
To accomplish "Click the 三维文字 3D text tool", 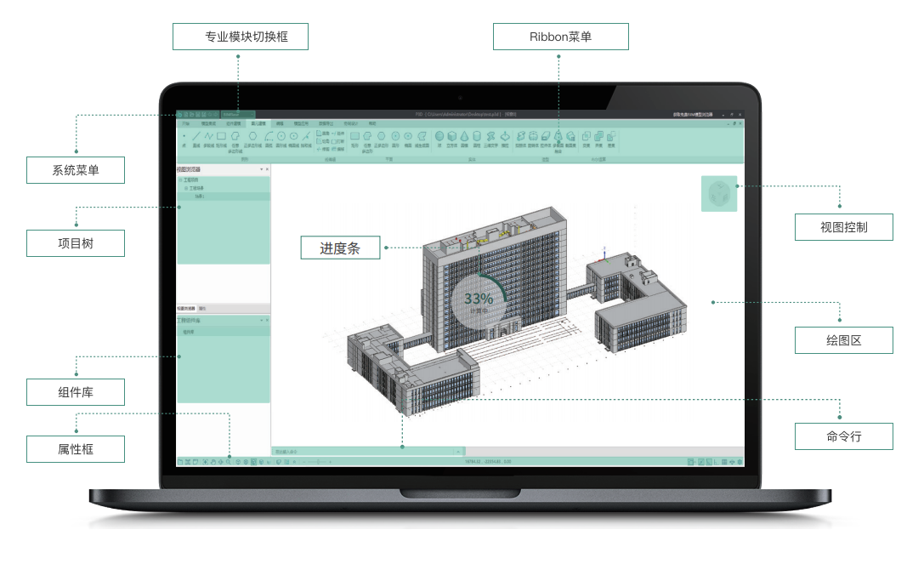I will (x=490, y=137).
